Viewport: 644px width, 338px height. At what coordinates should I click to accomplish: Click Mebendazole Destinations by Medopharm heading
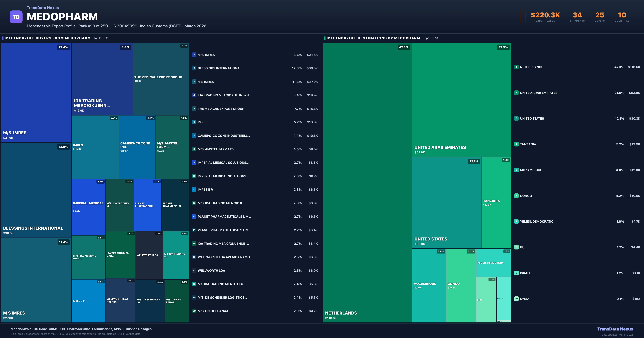click(x=374, y=38)
